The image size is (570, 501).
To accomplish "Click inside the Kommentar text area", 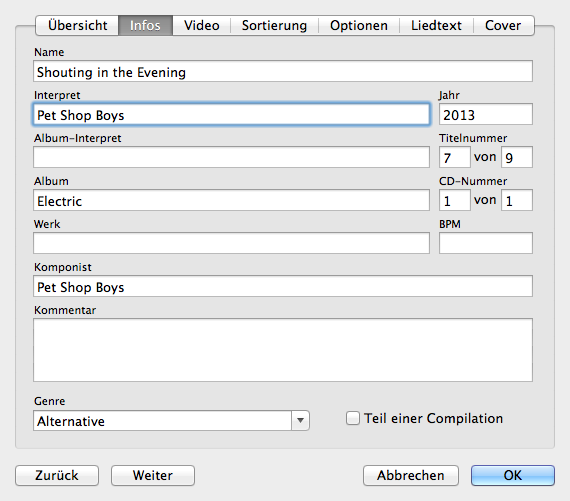I will pos(283,350).
